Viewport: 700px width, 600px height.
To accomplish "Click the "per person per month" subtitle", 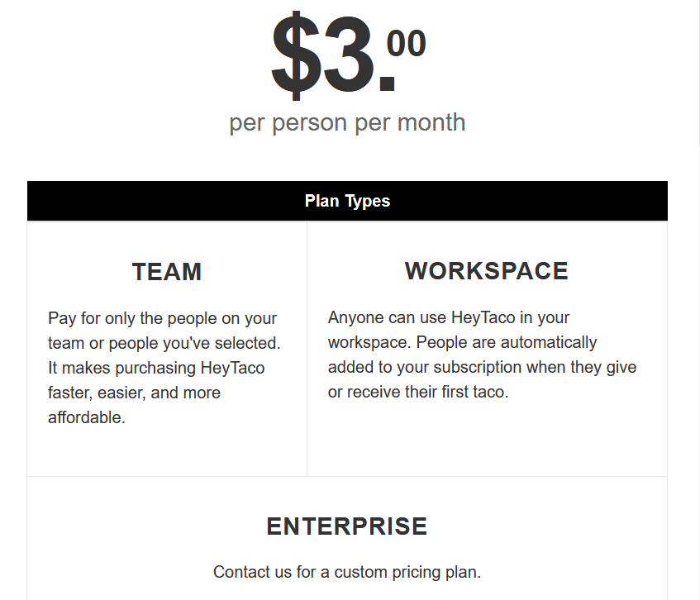I will click(x=347, y=123).
